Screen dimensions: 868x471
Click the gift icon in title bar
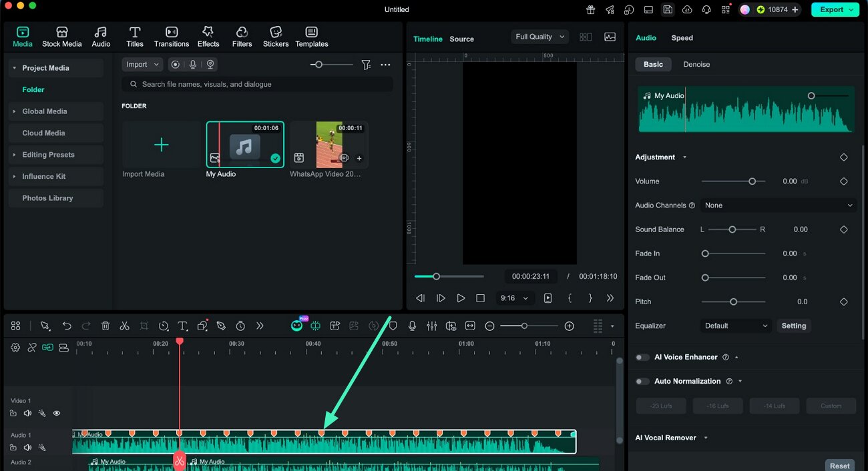(591, 9)
